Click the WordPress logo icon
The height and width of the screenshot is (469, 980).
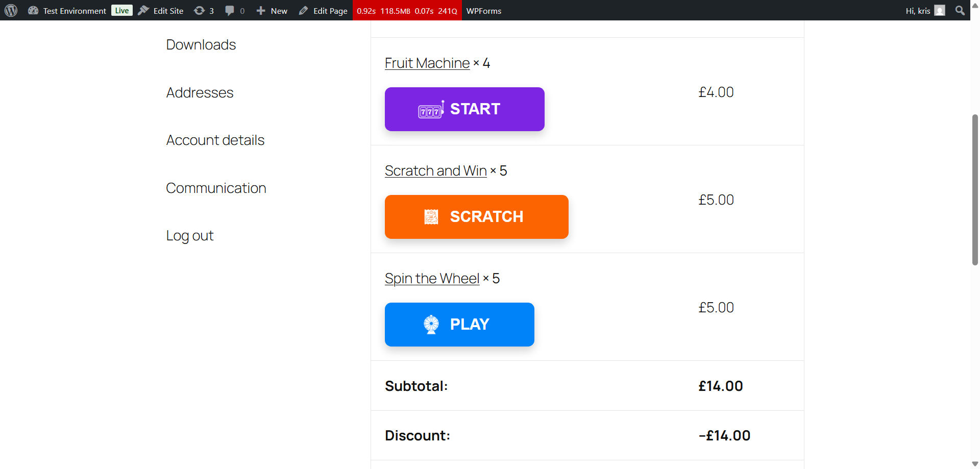point(11,11)
